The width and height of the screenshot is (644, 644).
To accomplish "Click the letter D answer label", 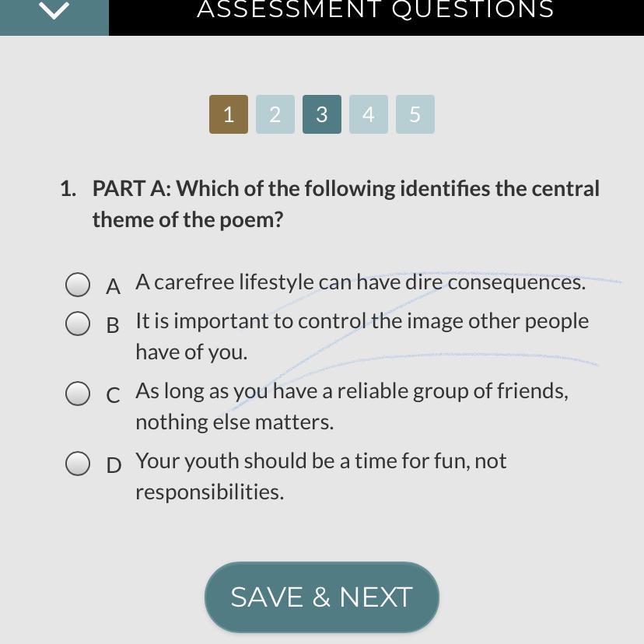I will [114, 466].
